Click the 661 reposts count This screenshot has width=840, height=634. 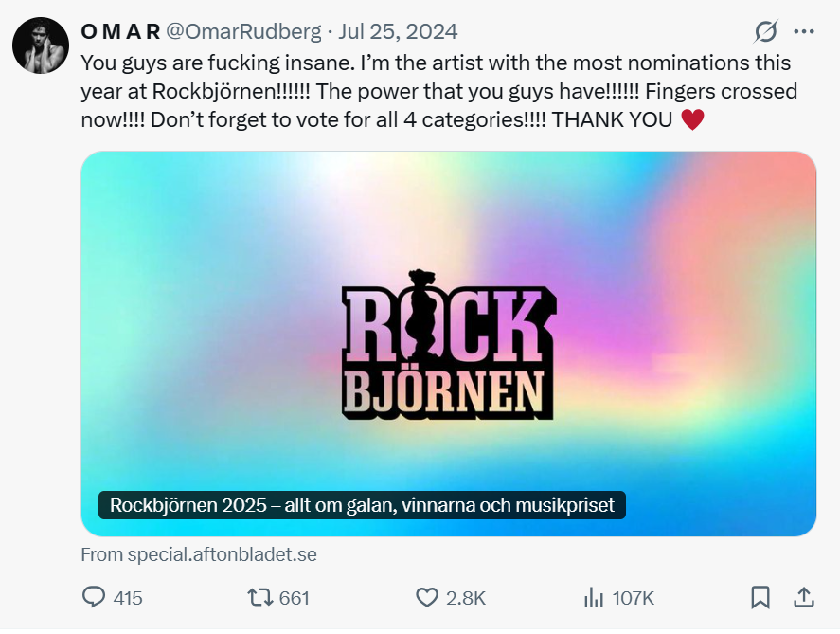coord(295,598)
